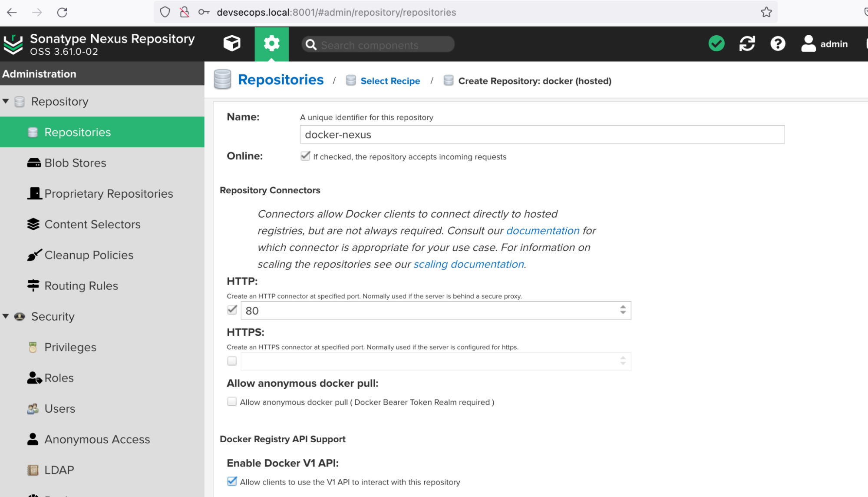The height and width of the screenshot is (497, 868).
Task: Select Cleanup Policies menu item
Action: (x=89, y=255)
